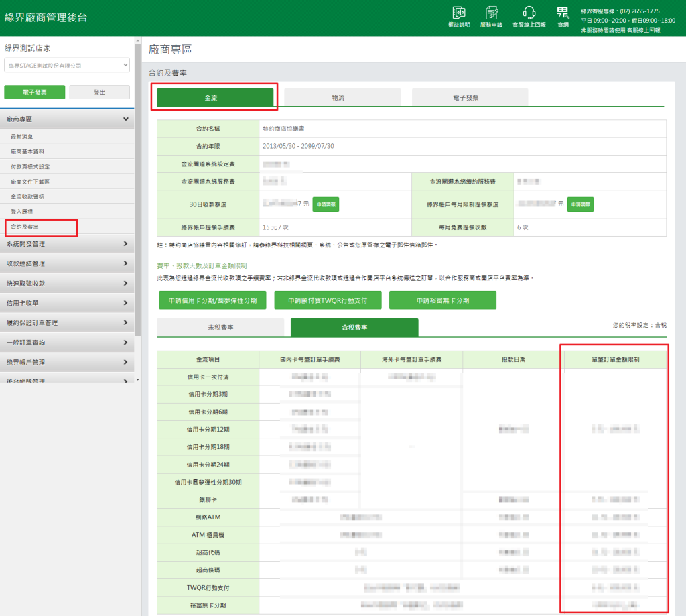The width and height of the screenshot is (686, 616).
Task: Click the 單筆訂單金額限制 column header
Action: (616, 359)
